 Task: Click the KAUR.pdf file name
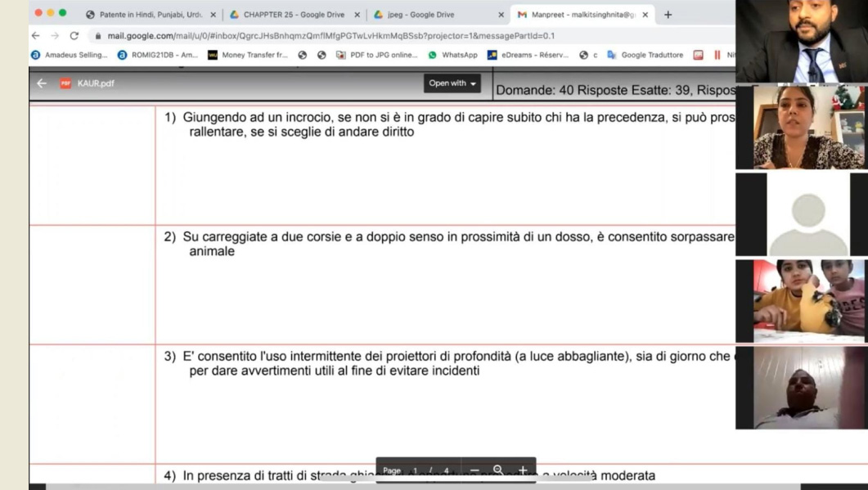coord(96,83)
